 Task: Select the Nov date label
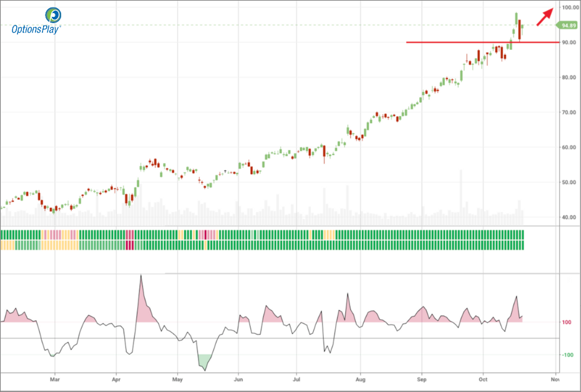(x=554, y=379)
